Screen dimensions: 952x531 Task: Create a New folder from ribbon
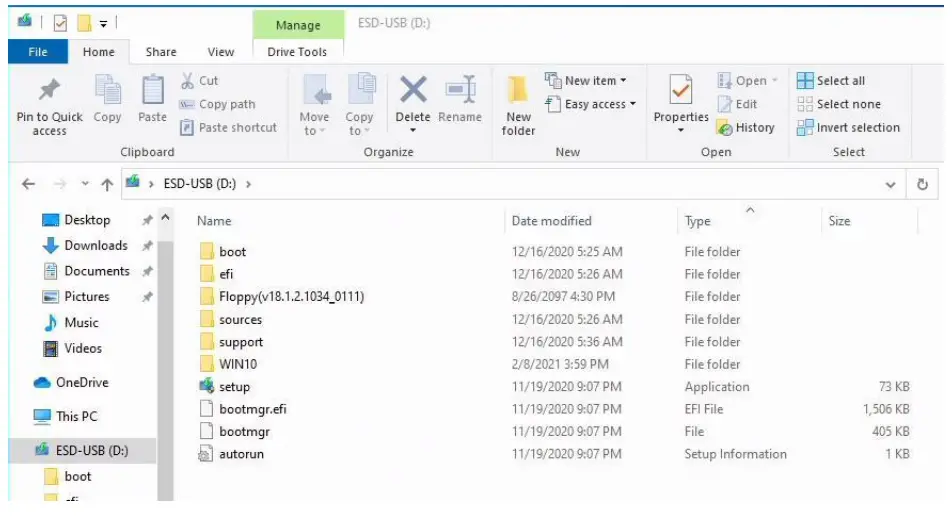click(518, 104)
